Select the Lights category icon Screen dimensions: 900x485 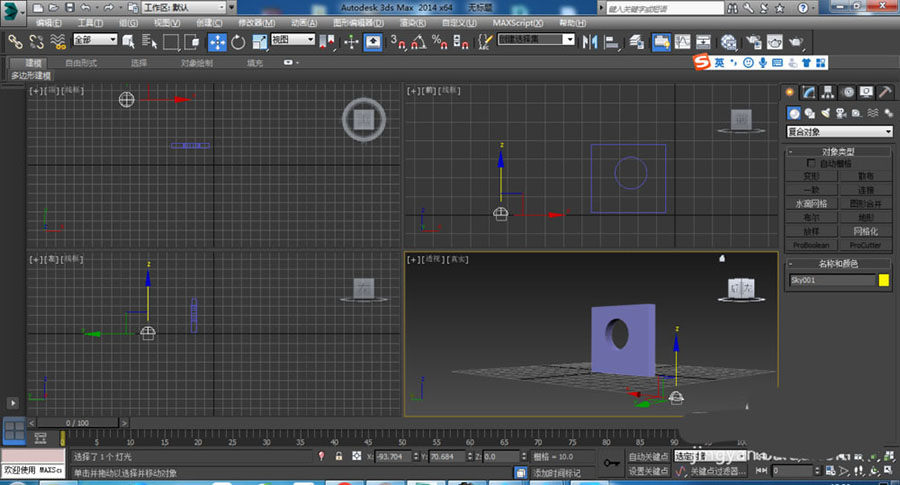pyautogui.click(x=825, y=113)
